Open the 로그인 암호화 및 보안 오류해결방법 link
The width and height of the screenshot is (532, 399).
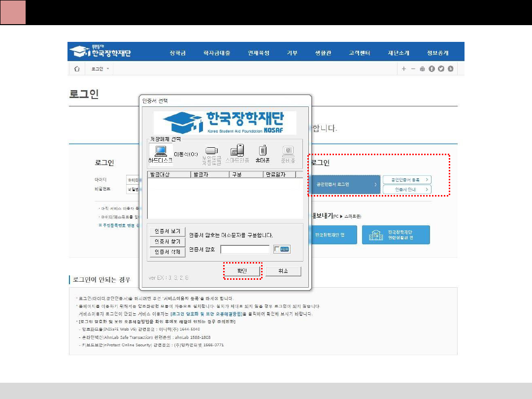click(206, 314)
